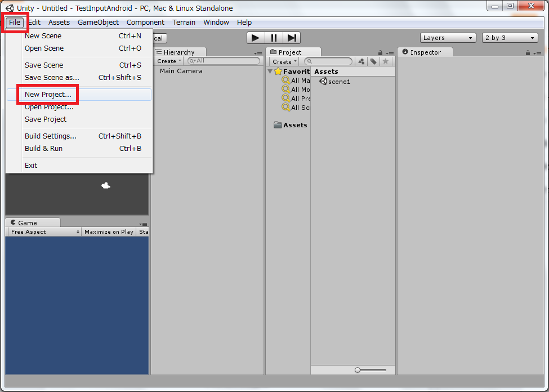This screenshot has width=549, height=392.
Task: Click the camera gizmo in Scene view
Action: 106,186
